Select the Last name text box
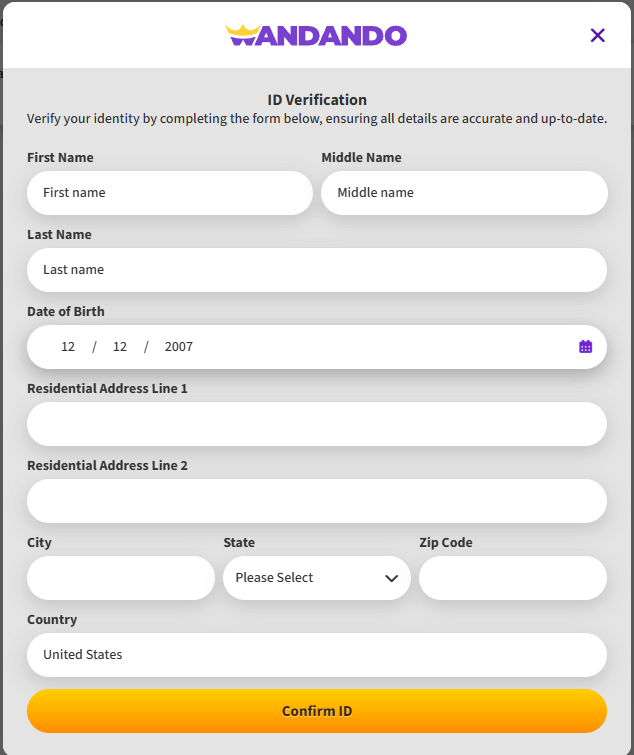634x755 pixels. [316, 270]
